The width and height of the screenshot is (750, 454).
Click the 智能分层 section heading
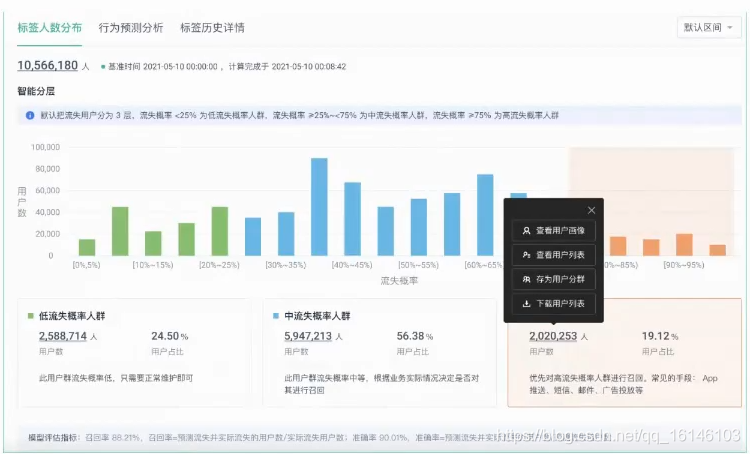[x=36, y=91]
